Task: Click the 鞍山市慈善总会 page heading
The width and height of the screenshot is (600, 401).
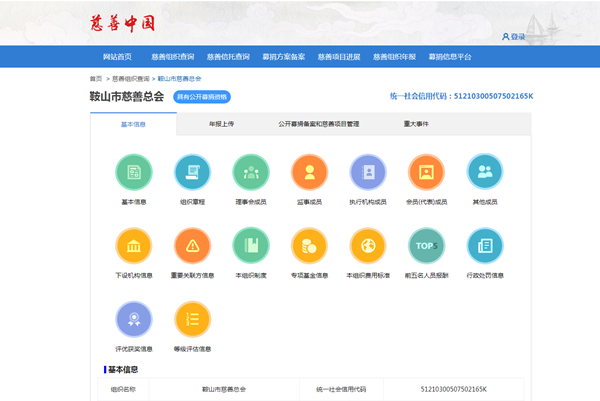Action: click(x=127, y=96)
